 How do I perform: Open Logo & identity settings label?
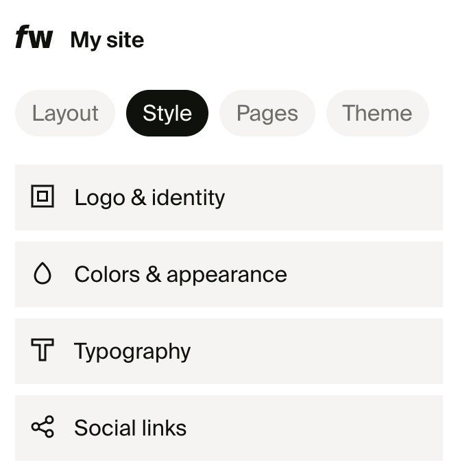tap(149, 198)
